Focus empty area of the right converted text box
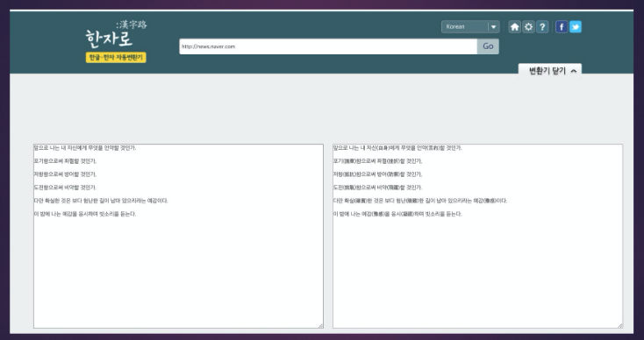Screen dimensions: 644x340 pyautogui.click(x=477, y=271)
